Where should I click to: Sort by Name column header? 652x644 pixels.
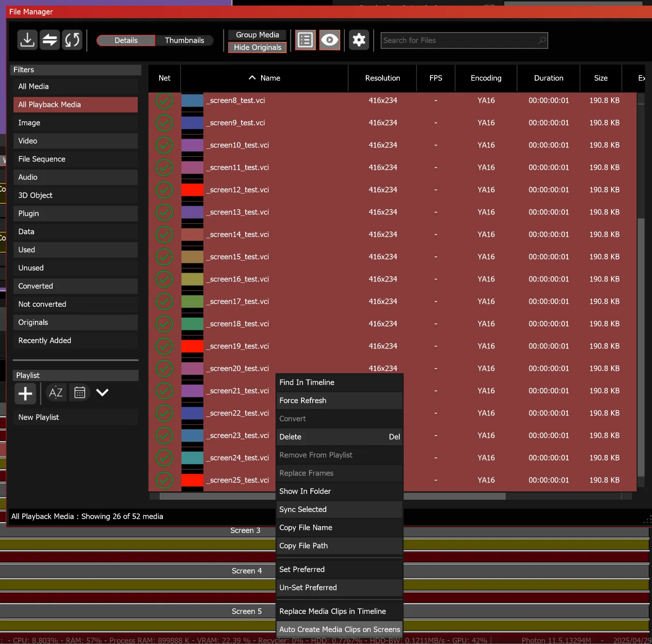tap(264, 78)
